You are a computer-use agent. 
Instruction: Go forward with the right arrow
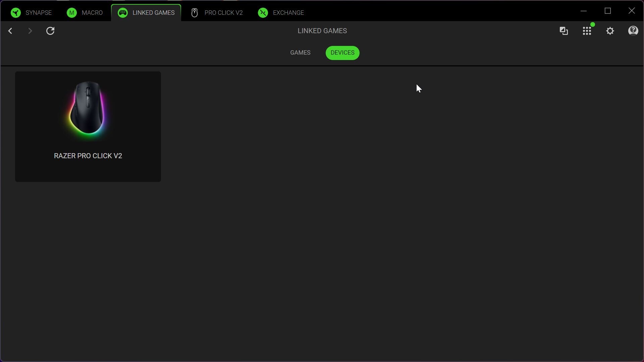pyautogui.click(x=30, y=31)
